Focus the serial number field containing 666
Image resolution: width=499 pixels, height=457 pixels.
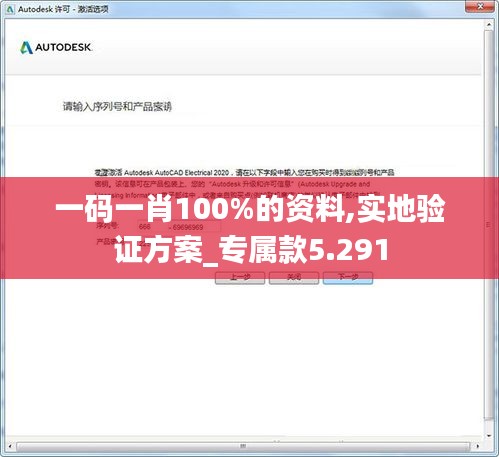pos(152,227)
